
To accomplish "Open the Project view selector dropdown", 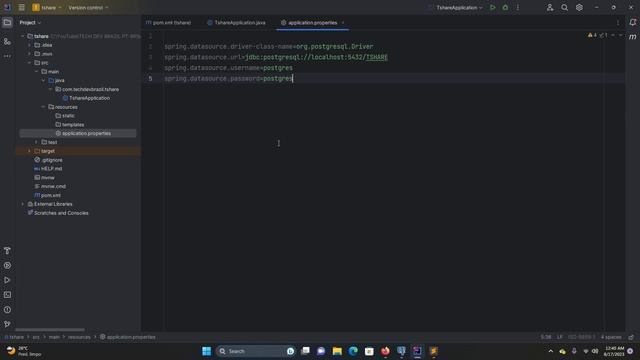I will [x=30, y=22].
